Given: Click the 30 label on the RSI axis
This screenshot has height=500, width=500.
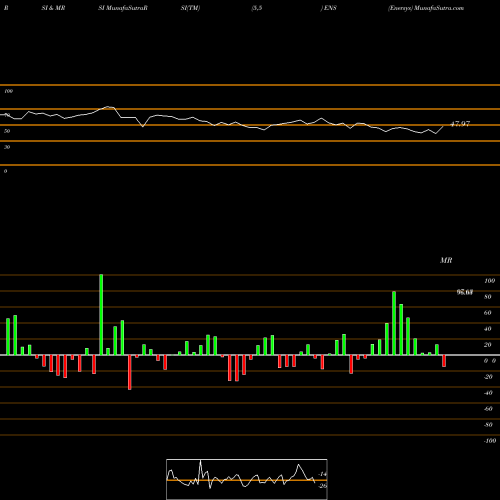Looking at the screenshot, I should point(7,147).
